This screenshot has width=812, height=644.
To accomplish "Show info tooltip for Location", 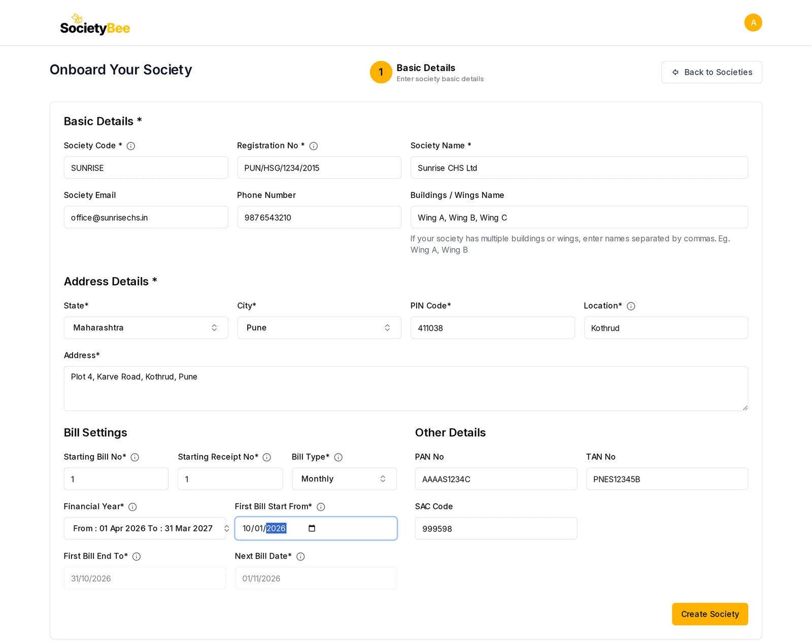I will click(x=631, y=306).
